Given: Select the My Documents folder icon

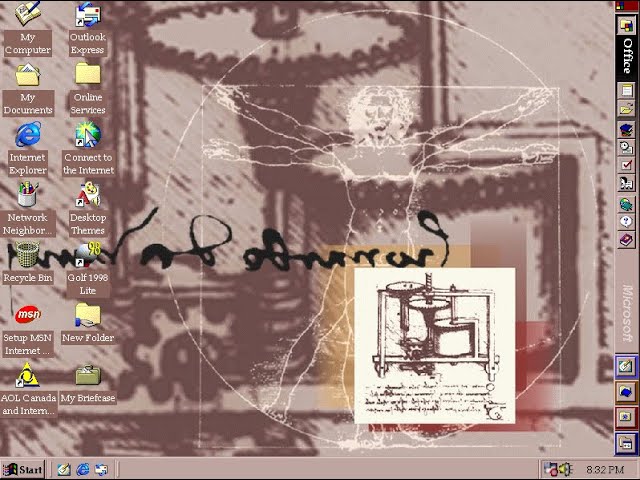Looking at the screenshot, I should click(x=27, y=75).
